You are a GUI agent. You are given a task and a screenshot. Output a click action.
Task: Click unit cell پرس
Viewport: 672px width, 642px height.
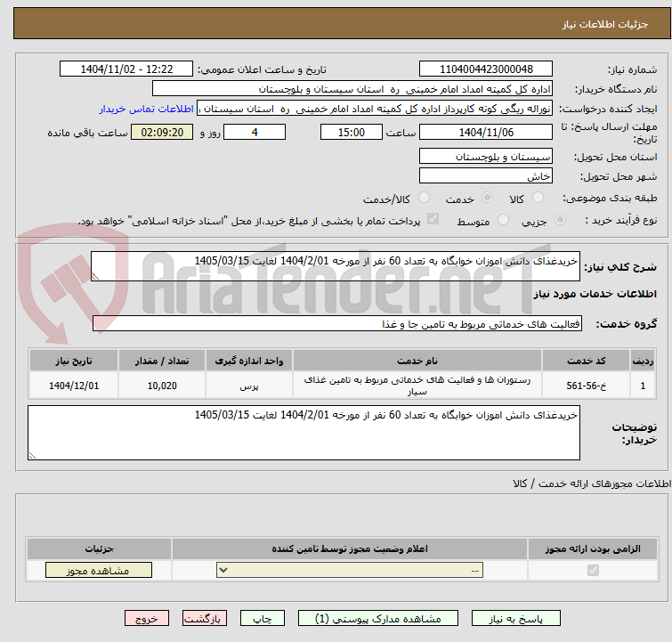click(249, 386)
